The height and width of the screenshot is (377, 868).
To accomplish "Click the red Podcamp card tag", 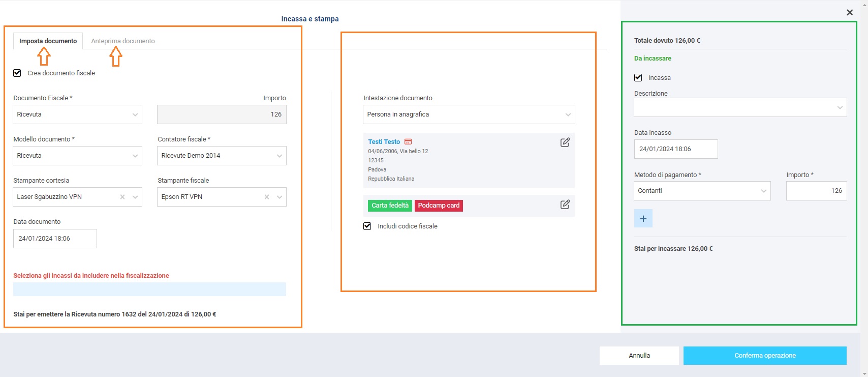I will click(x=439, y=206).
